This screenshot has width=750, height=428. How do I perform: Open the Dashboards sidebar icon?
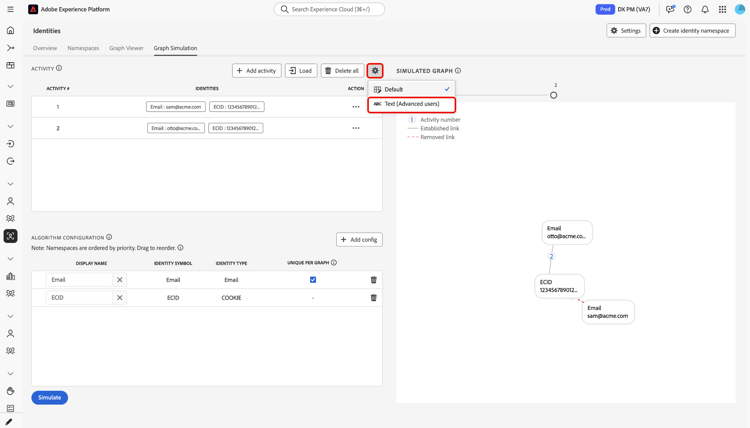(x=11, y=66)
